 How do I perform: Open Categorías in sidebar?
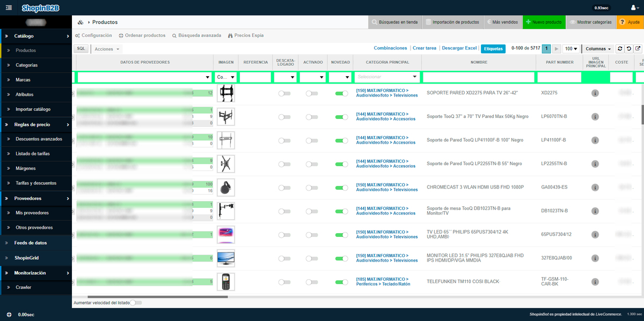pos(27,65)
